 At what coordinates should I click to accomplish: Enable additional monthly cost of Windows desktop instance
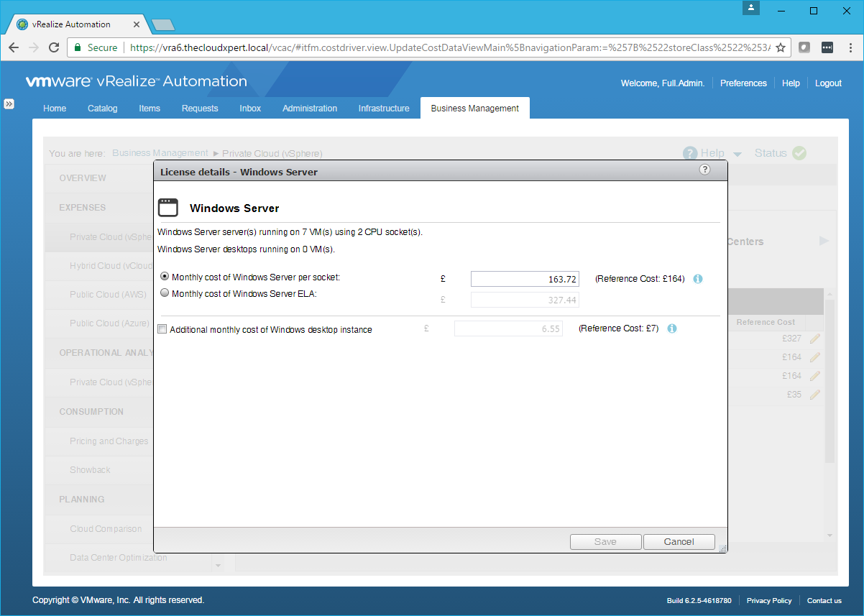[162, 329]
